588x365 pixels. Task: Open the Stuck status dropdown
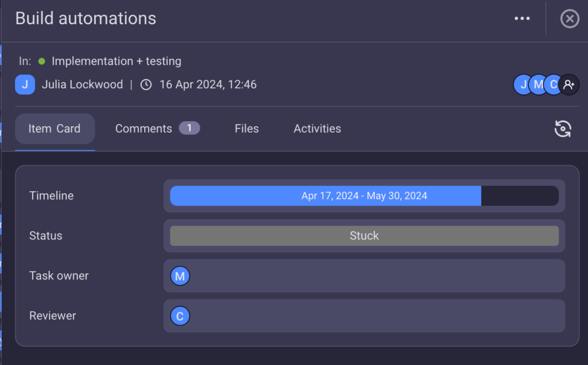point(364,236)
